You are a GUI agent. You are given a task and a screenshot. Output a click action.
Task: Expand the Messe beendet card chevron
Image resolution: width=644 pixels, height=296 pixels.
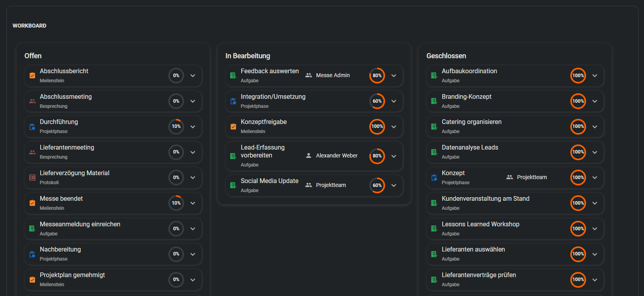point(193,203)
